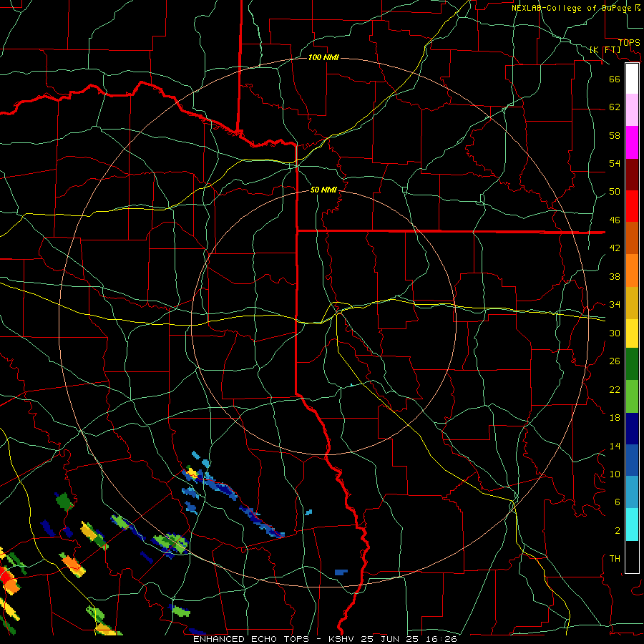644x644 pixels.
Task: Click the bright yellow legend swatch
Action: [x=632, y=333]
